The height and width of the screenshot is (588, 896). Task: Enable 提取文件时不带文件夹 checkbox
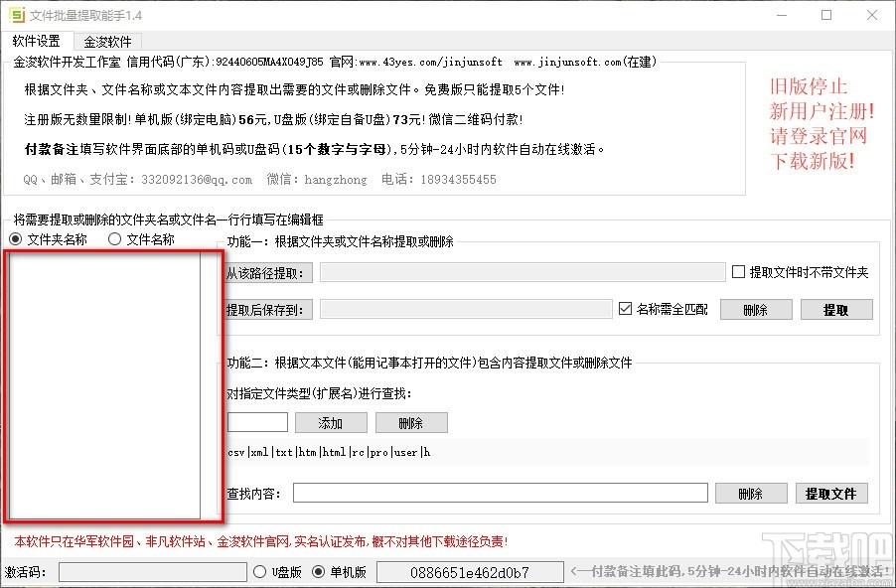click(800, 272)
